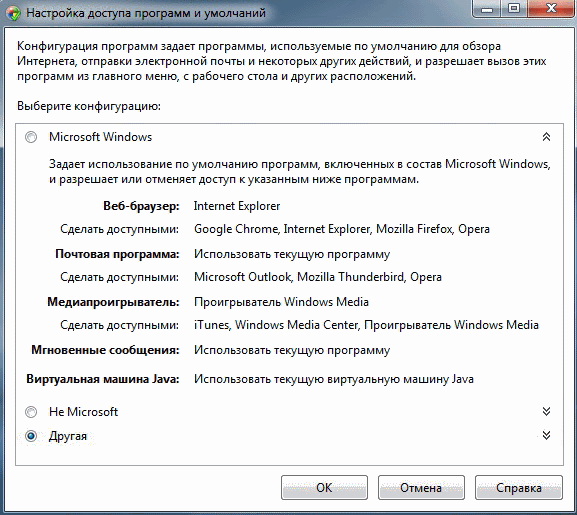Click Microsoft Outlook, Mozilla Thunderbird, Opera text
Image resolution: width=577 pixels, height=515 pixels.
coord(318,277)
